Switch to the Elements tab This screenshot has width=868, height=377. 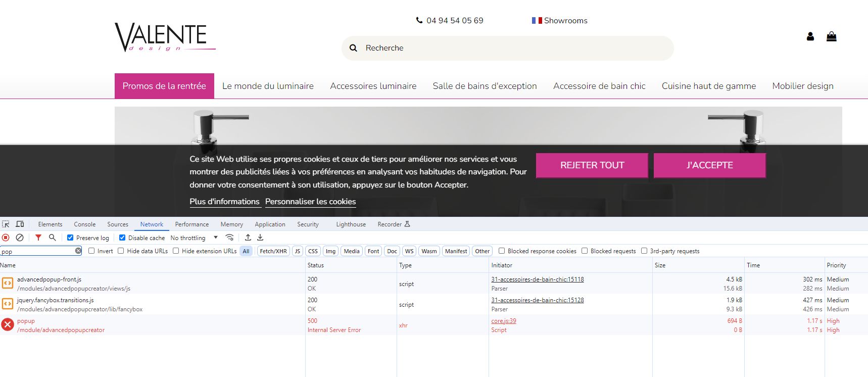coord(50,224)
